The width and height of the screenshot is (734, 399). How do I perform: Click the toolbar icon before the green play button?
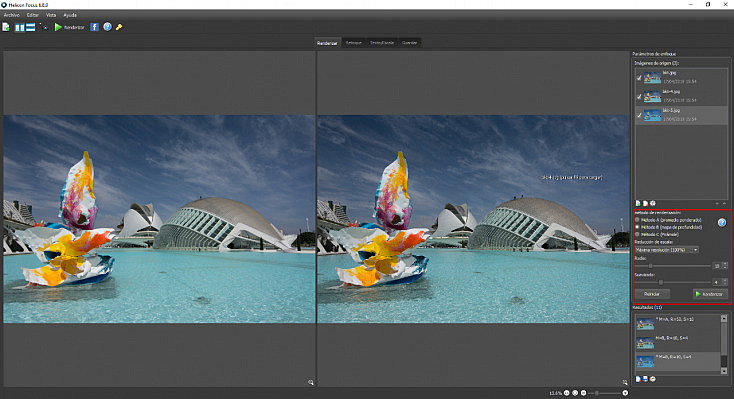[44, 27]
